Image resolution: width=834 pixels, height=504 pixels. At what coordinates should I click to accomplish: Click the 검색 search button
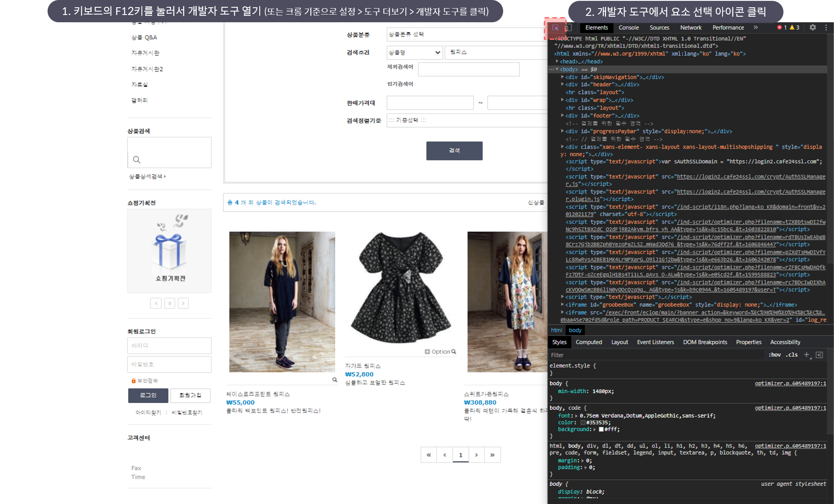(x=454, y=151)
